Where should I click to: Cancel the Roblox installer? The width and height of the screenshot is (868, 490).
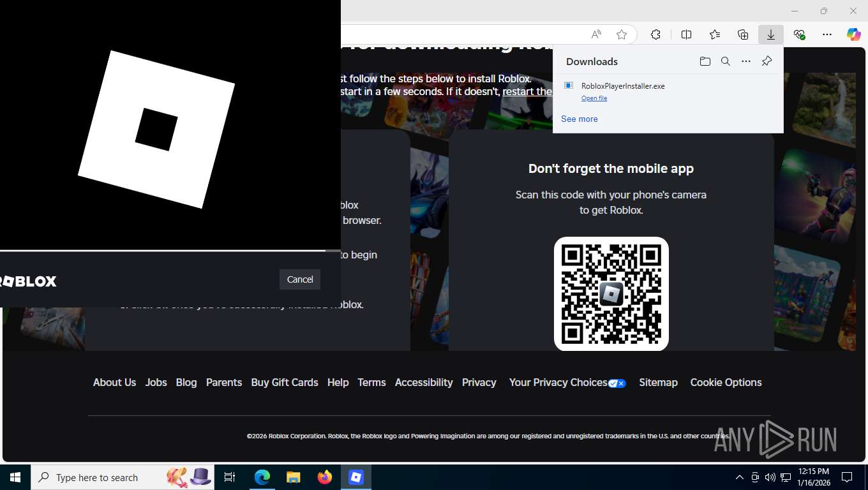300,279
